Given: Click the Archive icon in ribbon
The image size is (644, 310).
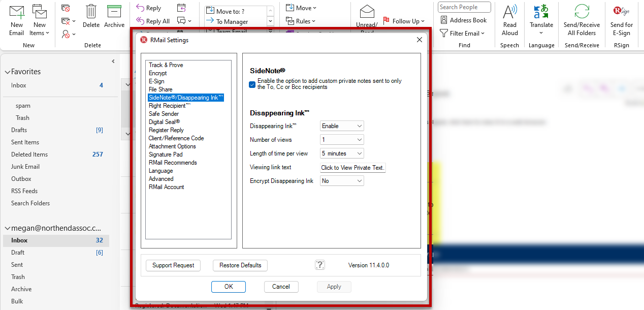Looking at the screenshot, I should pos(114,12).
